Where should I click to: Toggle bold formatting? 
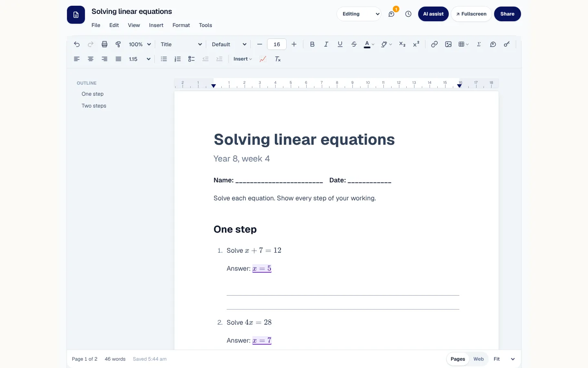312,44
